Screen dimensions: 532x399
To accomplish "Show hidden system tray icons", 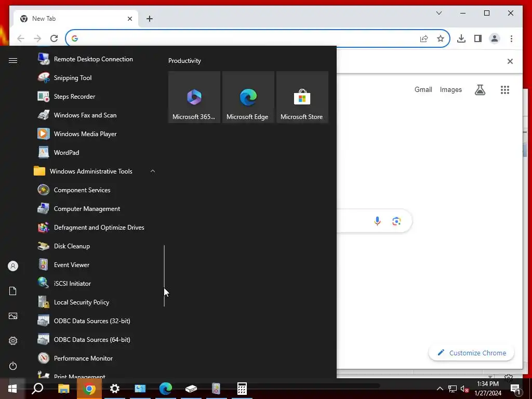I will pos(440,389).
